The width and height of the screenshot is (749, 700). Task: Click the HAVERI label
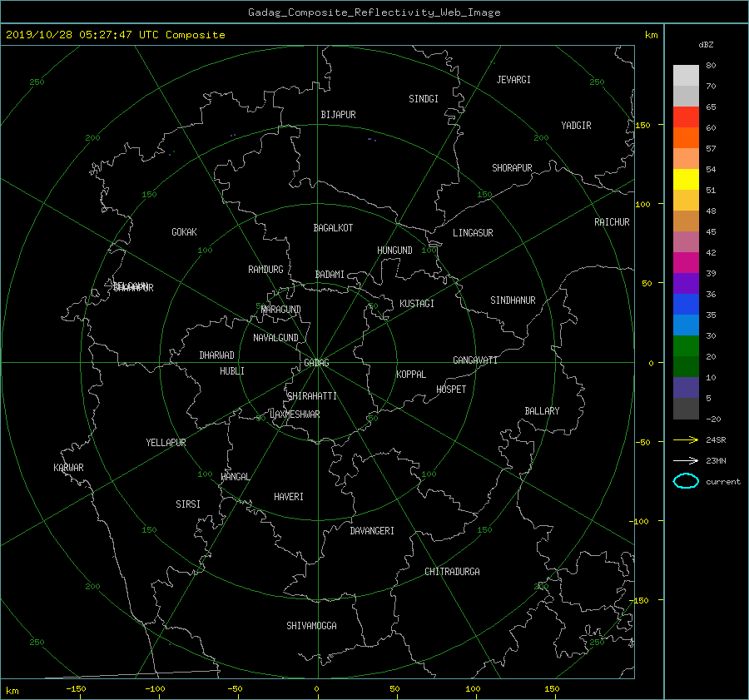[x=289, y=497]
